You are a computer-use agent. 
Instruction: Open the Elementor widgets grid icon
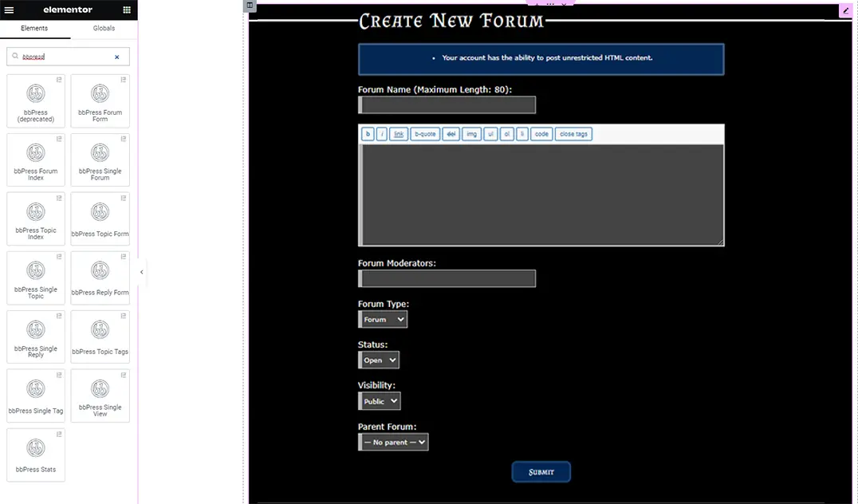[x=127, y=10]
